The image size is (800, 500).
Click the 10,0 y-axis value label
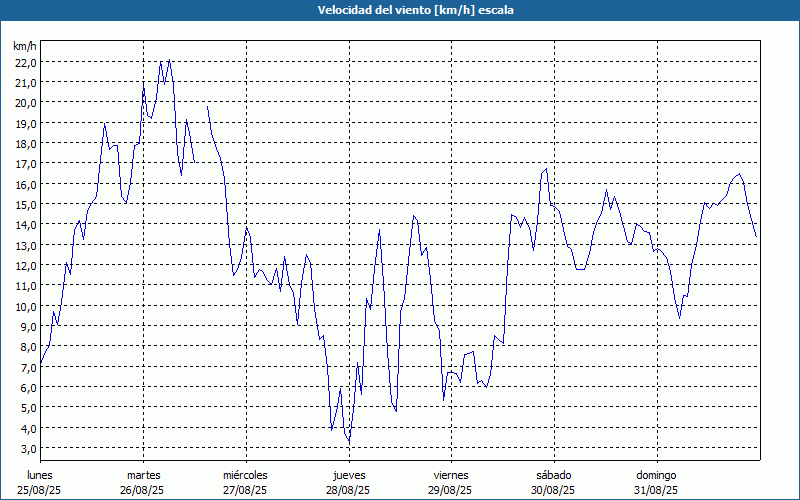(x=25, y=306)
